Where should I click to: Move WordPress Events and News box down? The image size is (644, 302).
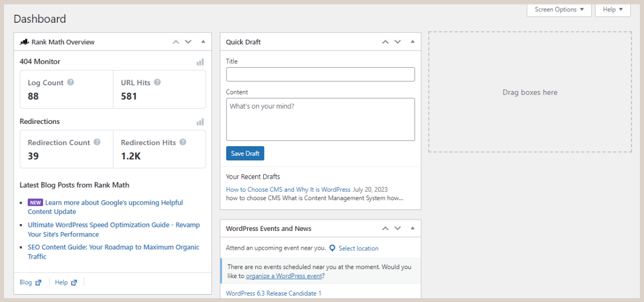click(x=397, y=229)
